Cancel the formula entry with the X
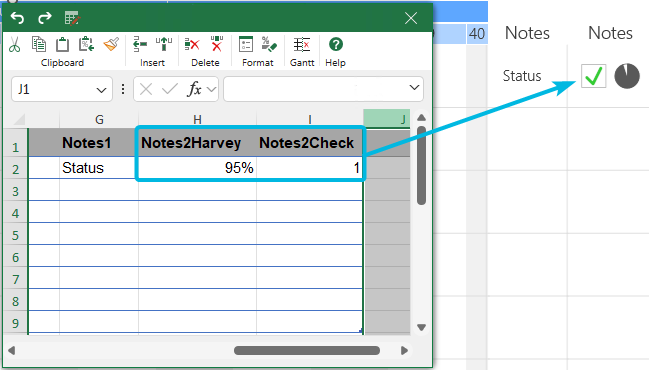The height and width of the screenshot is (370, 649). (146, 89)
